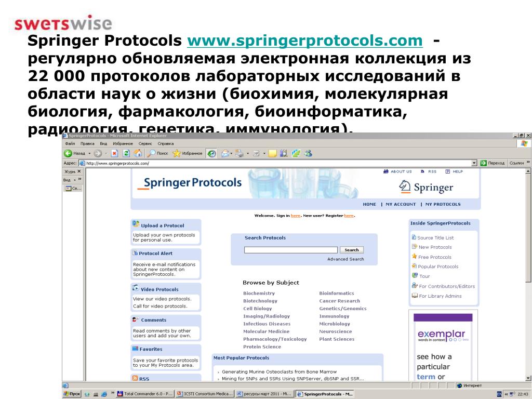Click the Research books toolbar icon
The height and width of the screenshot is (399, 532).
[x=284, y=153]
